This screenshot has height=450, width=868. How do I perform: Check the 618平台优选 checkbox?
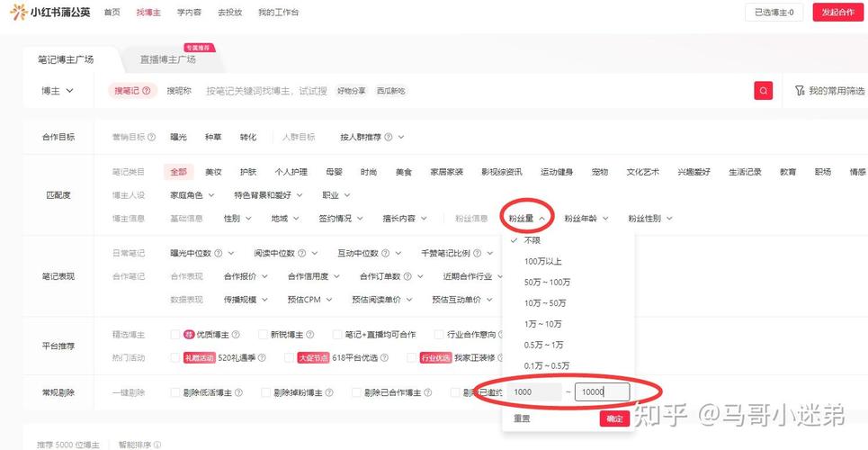point(289,358)
